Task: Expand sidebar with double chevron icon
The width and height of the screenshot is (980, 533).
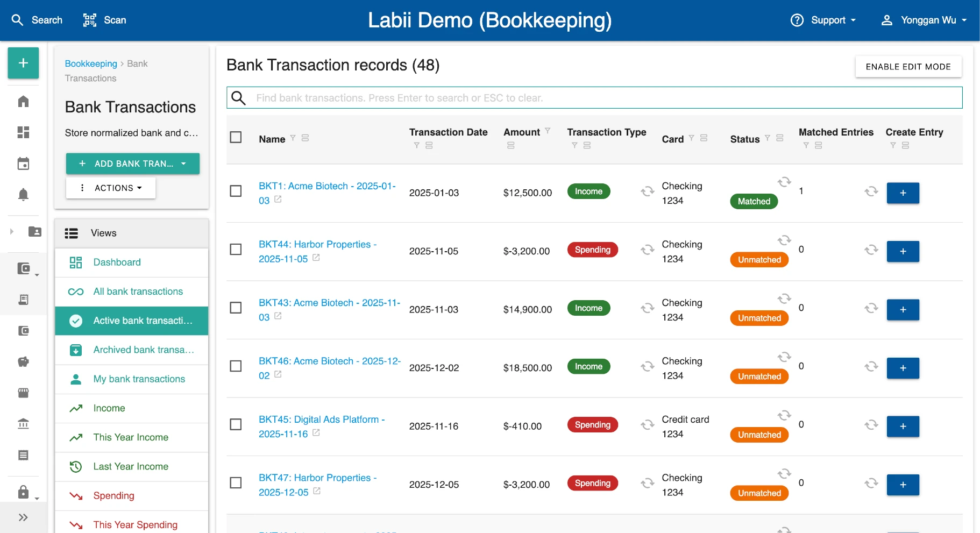Action: tap(23, 517)
